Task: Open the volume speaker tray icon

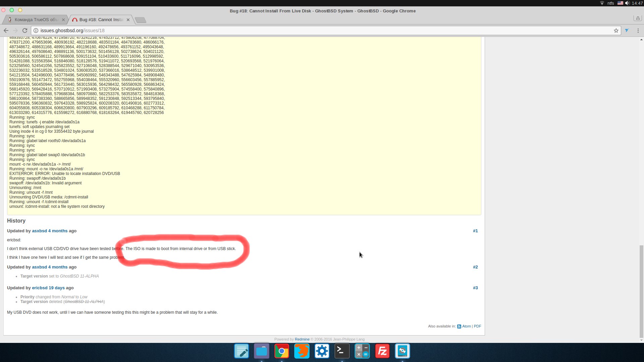Action: pyautogui.click(x=627, y=3)
